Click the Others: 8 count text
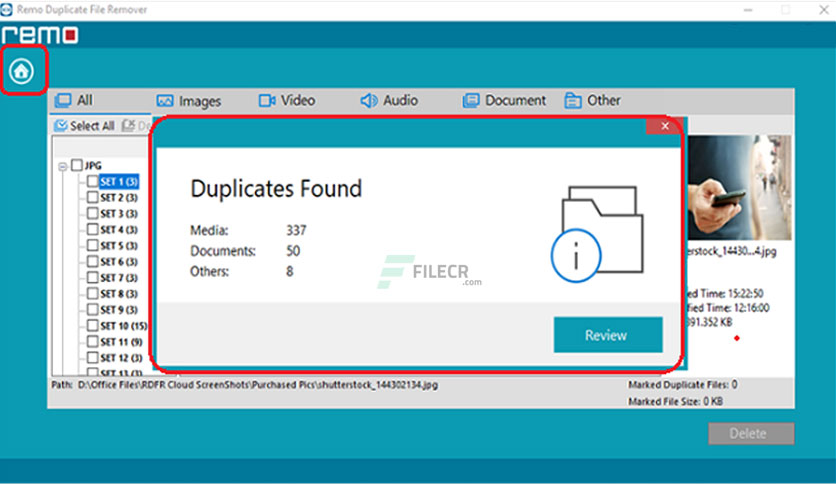The width and height of the screenshot is (836, 484). tap(242, 271)
